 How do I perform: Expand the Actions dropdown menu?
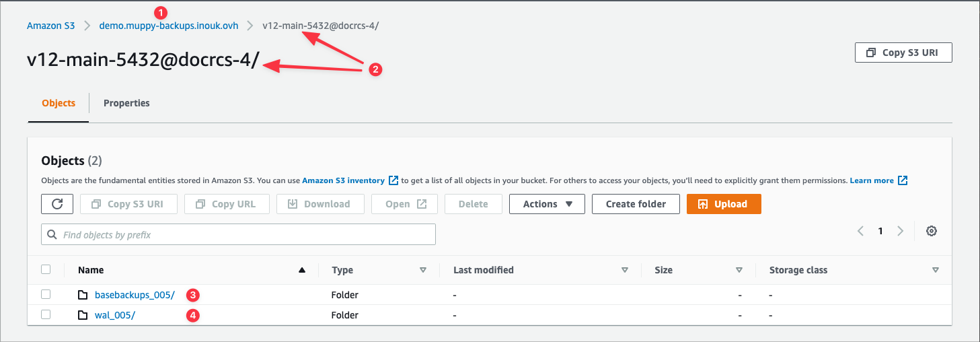click(547, 204)
